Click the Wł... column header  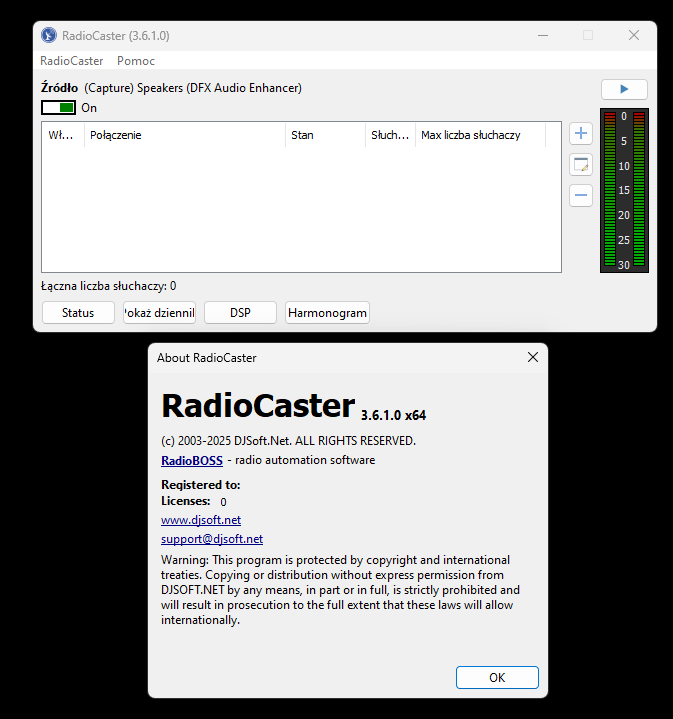click(63, 135)
